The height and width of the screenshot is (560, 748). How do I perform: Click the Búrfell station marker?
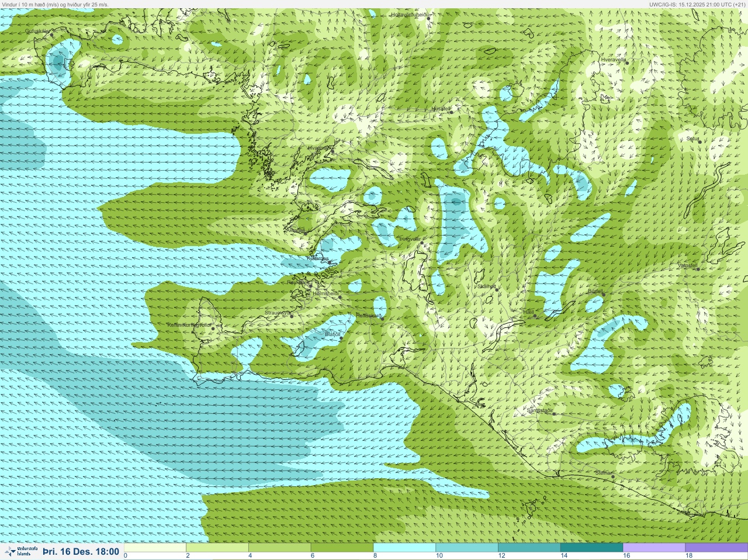[604, 294]
